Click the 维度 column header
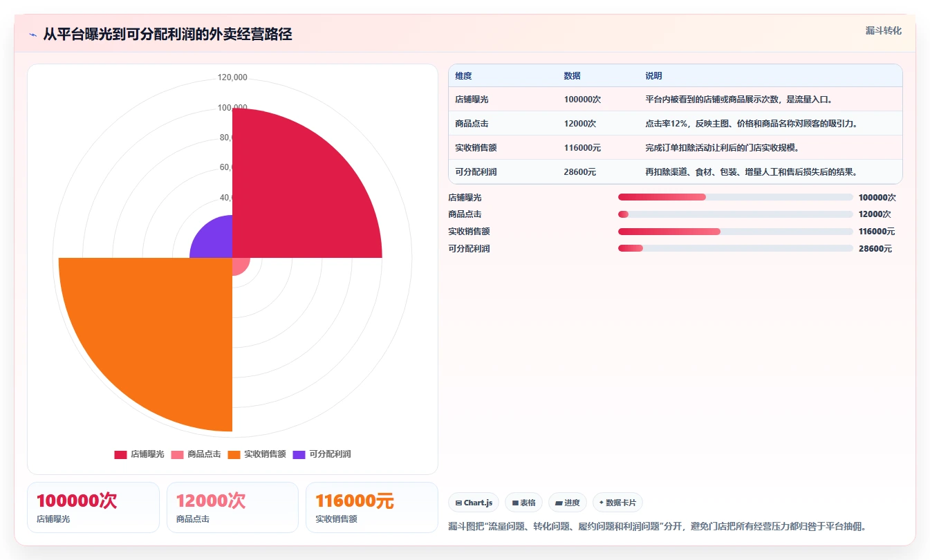Viewport: 930px width, 560px height. pos(463,75)
